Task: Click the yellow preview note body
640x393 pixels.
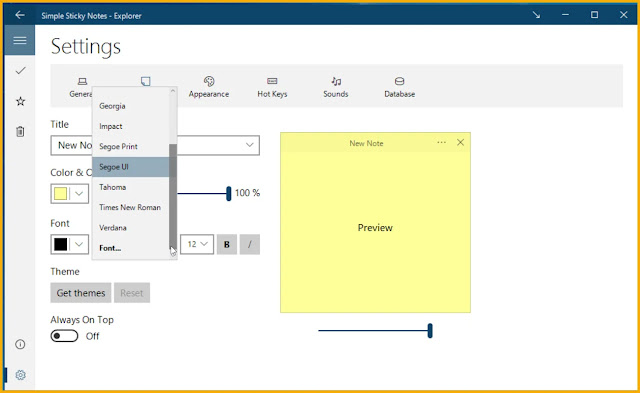Action: pyautogui.click(x=375, y=231)
